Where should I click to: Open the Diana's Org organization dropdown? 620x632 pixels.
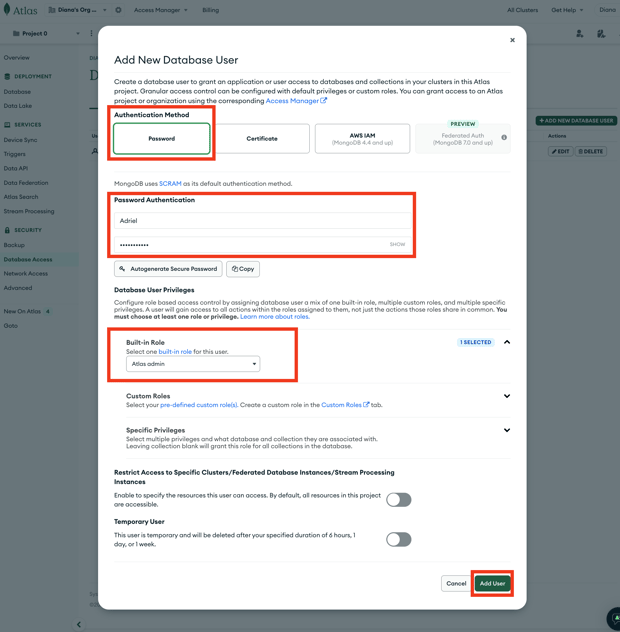[x=77, y=10]
